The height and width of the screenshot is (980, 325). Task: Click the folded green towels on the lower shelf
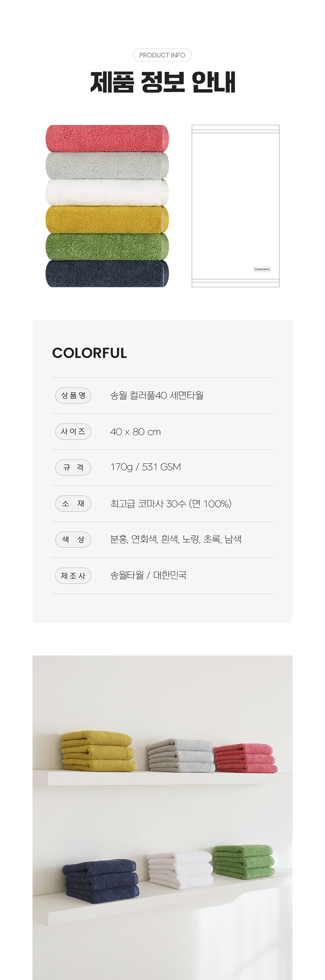pyautogui.click(x=244, y=862)
